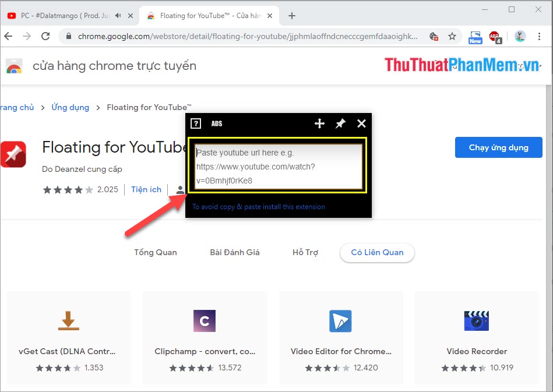Image resolution: width=553 pixels, height=392 pixels.
Task: Open Chrome's three-dot menu
Action: coord(539,36)
